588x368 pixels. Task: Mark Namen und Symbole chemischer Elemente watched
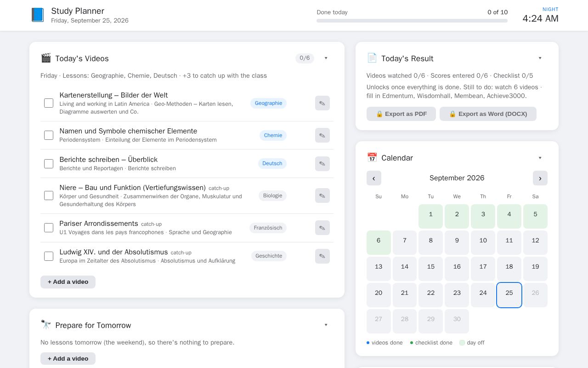coord(49,135)
